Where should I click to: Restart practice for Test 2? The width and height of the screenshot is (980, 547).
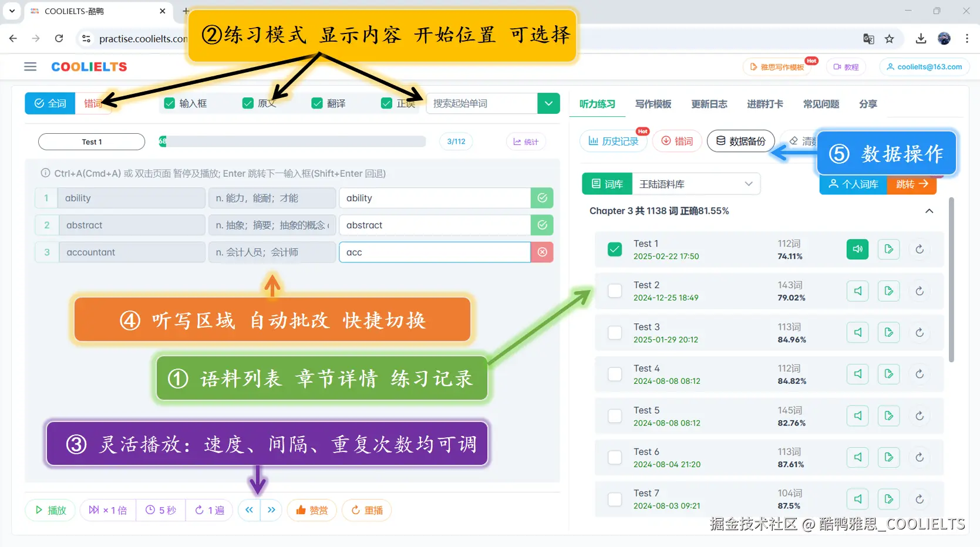point(920,291)
